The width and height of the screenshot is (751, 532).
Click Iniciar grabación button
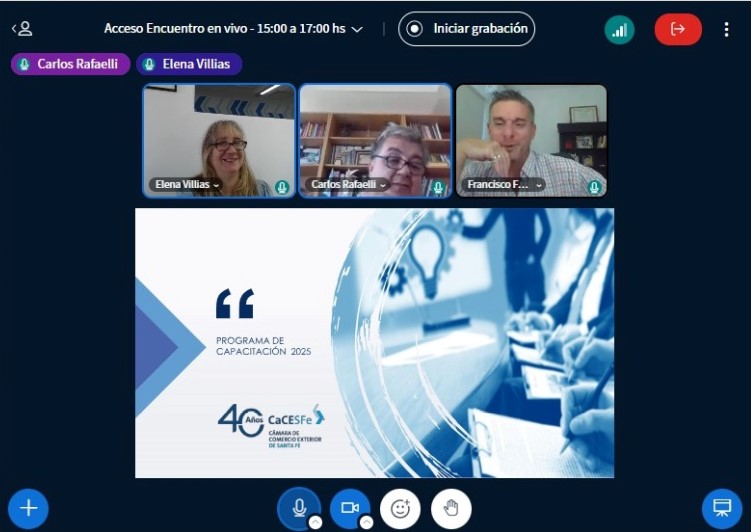(x=467, y=29)
